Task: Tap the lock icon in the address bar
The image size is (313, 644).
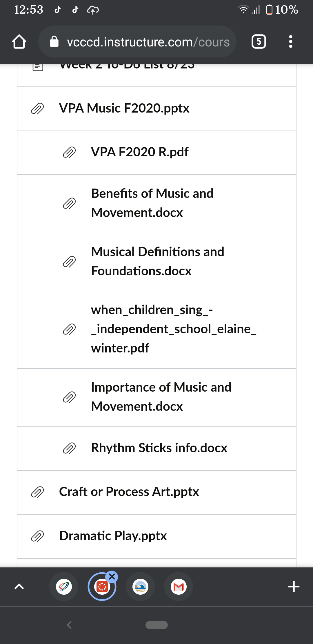Action: point(54,41)
